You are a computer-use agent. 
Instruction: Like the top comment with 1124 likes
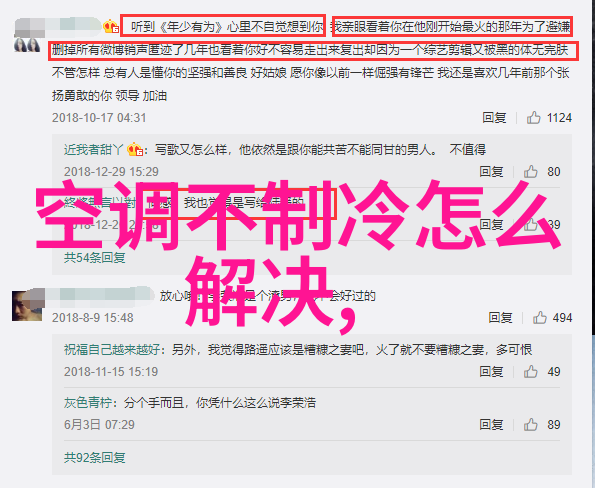click(533, 118)
